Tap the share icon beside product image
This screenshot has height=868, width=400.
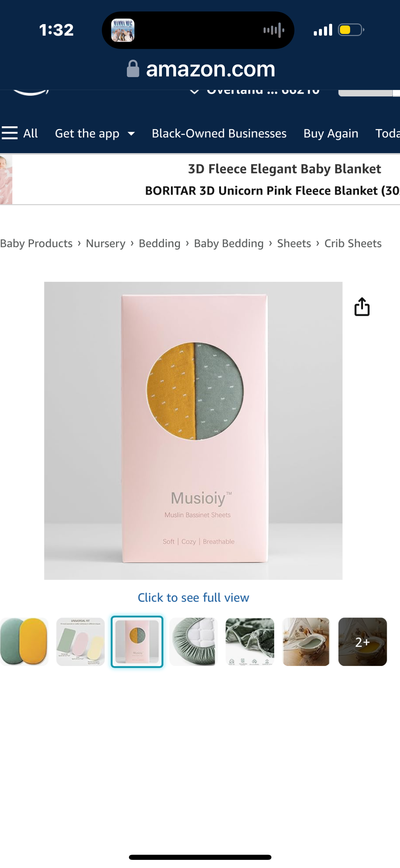tap(362, 307)
